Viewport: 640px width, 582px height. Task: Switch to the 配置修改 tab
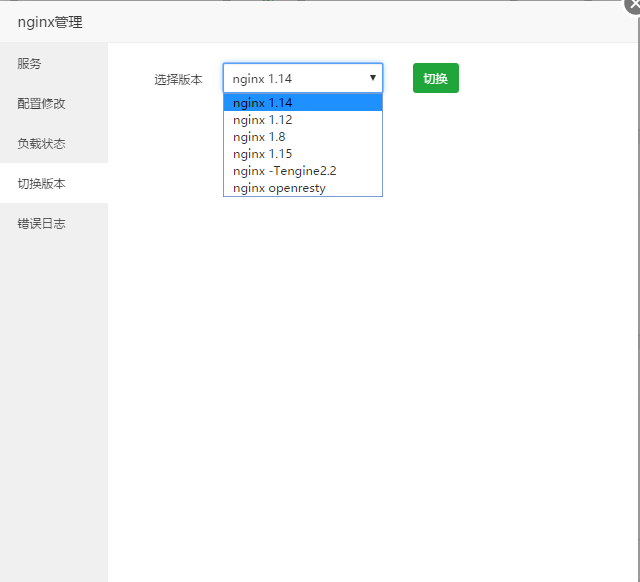tap(54, 103)
